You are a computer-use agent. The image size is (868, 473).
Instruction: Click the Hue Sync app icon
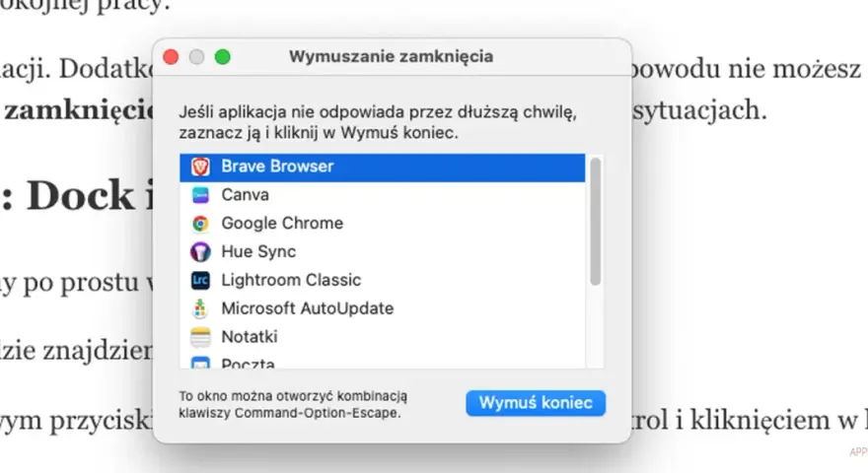[200, 251]
